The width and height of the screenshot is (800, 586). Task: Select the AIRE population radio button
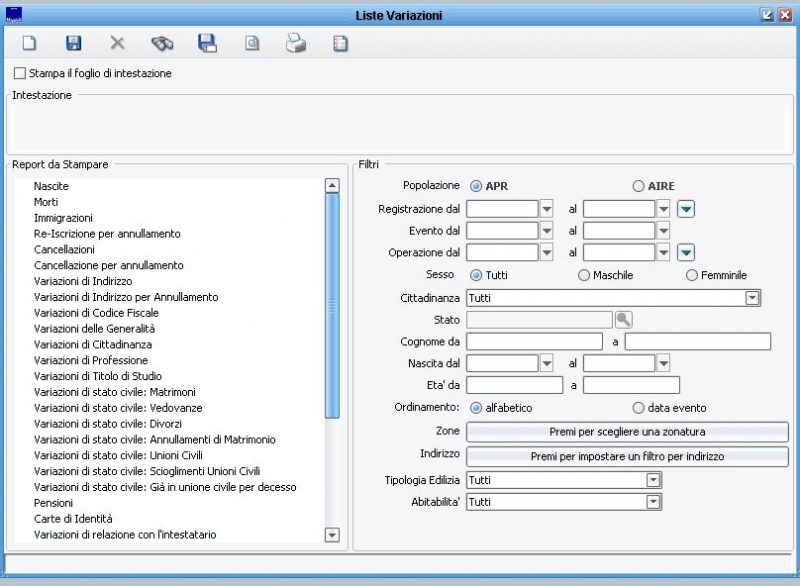point(638,186)
